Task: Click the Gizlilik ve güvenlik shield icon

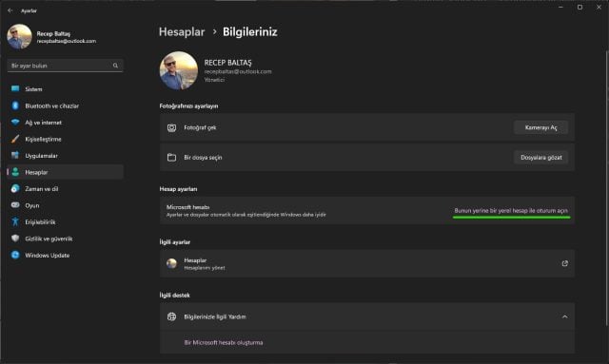Action: [15, 239]
